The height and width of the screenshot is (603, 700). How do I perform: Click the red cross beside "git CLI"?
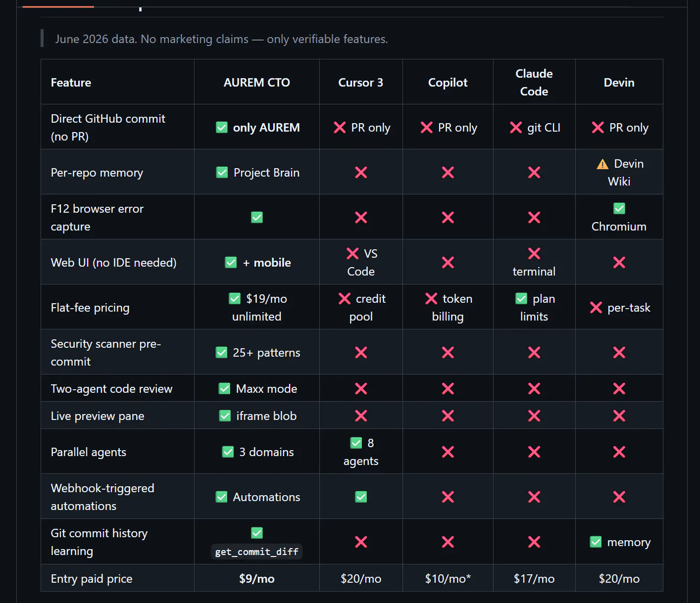point(516,128)
